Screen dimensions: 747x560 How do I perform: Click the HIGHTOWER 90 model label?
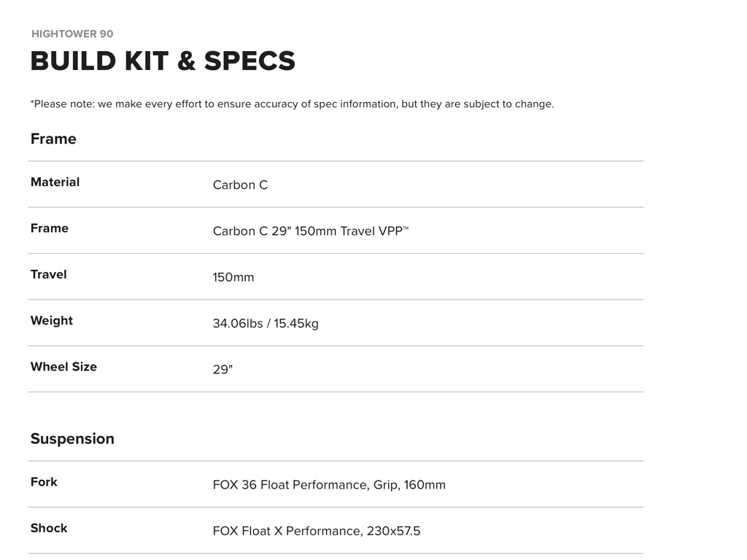click(72, 34)
